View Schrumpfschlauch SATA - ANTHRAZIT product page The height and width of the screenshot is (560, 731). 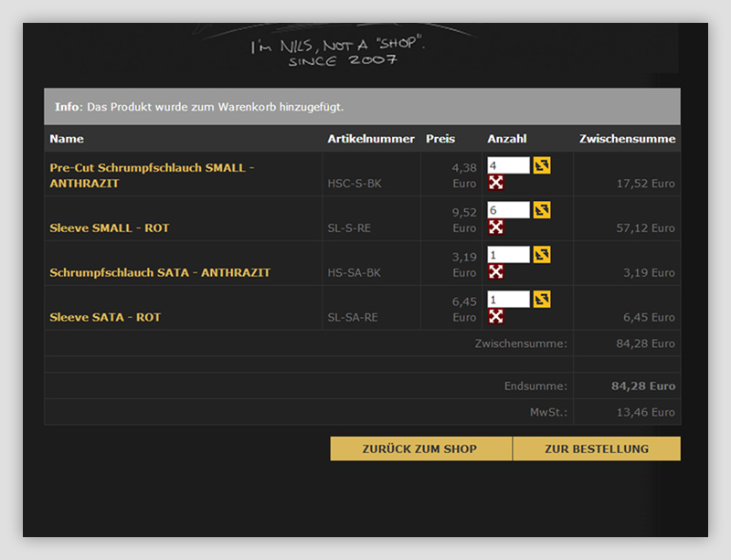pos(160,272)
